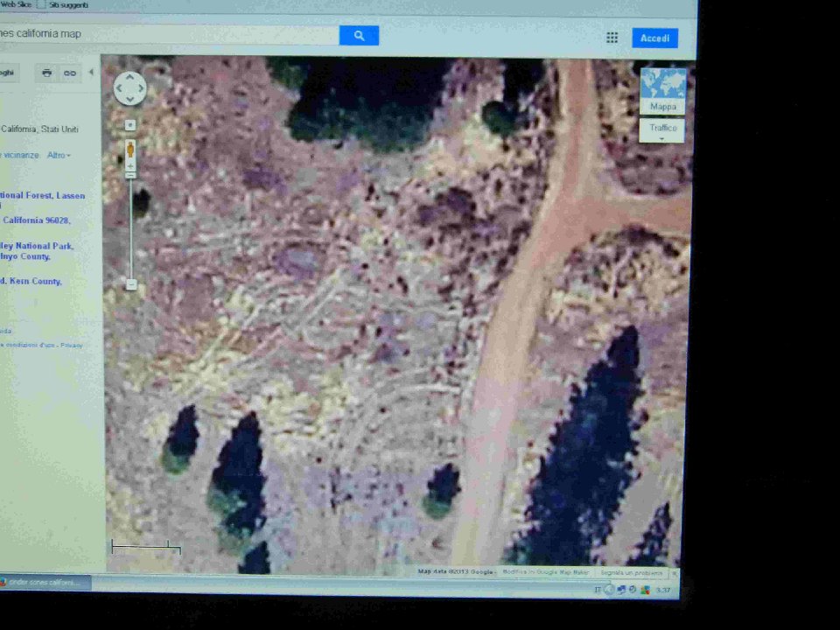
Task: Click the zoom slider handle
Action: (x=130, y=175)
